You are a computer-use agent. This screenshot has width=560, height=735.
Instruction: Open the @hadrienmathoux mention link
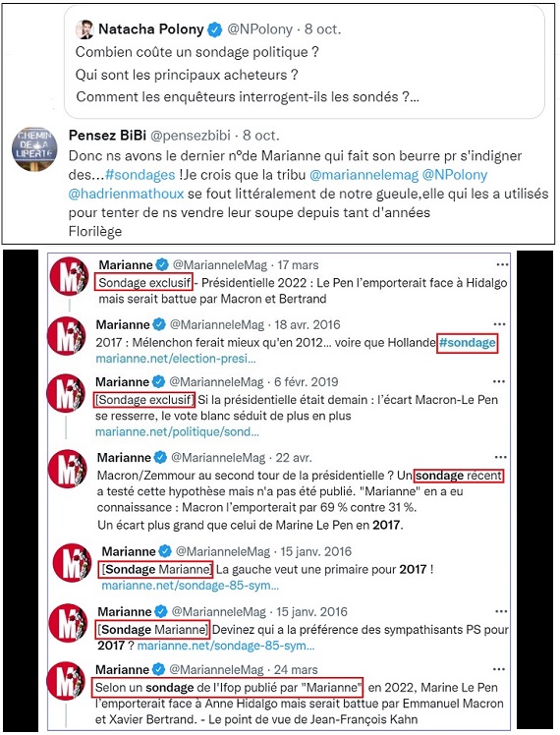(126, 194)
